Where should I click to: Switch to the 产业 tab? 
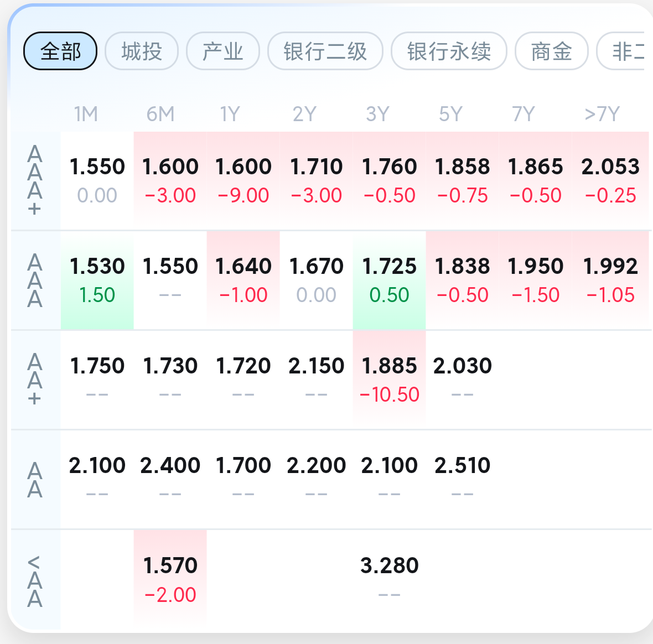click(223, 51)
